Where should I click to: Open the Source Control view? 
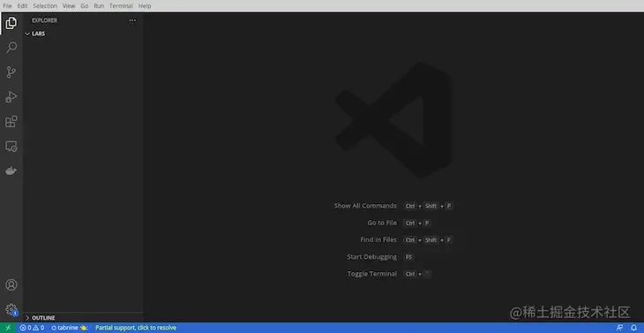tap(11, 72)
